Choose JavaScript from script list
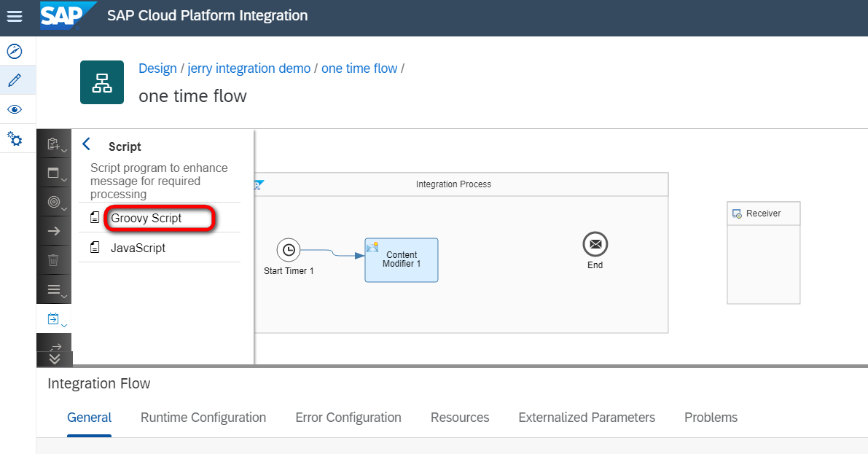The image size is (868, 454). pyautogui.click(x=138, y=248)
